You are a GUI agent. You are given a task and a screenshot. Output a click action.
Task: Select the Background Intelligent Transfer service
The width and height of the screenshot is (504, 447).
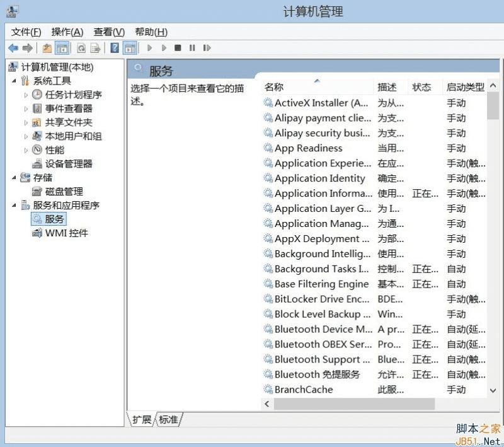click(374, 254)
